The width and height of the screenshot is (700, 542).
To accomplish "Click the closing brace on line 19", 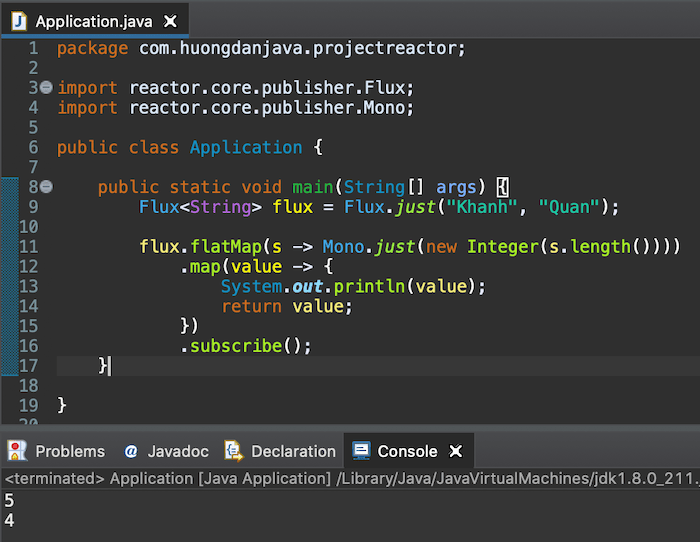I will [x=62, y=405].
